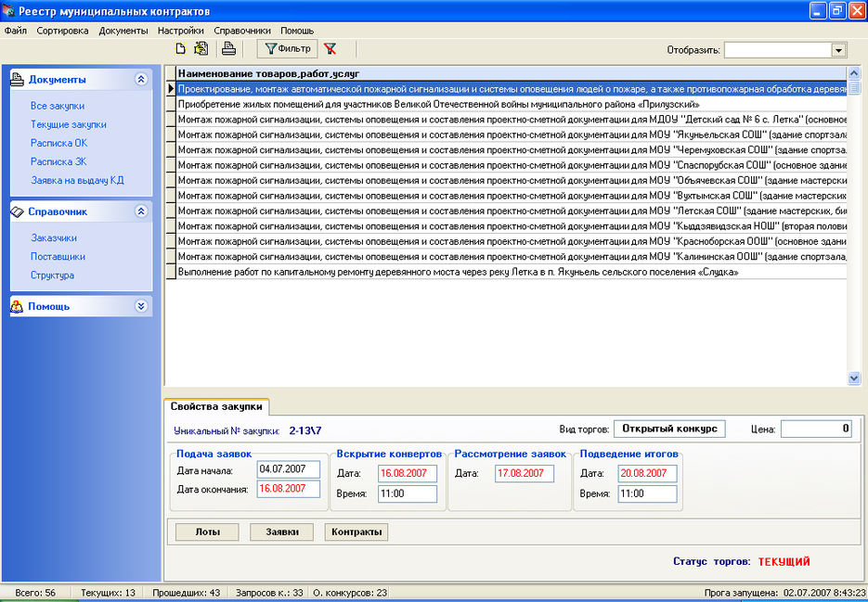868x602 pixels.
Task: Collapse the Документы sidebar panel
Action: [x=141, y=79]
